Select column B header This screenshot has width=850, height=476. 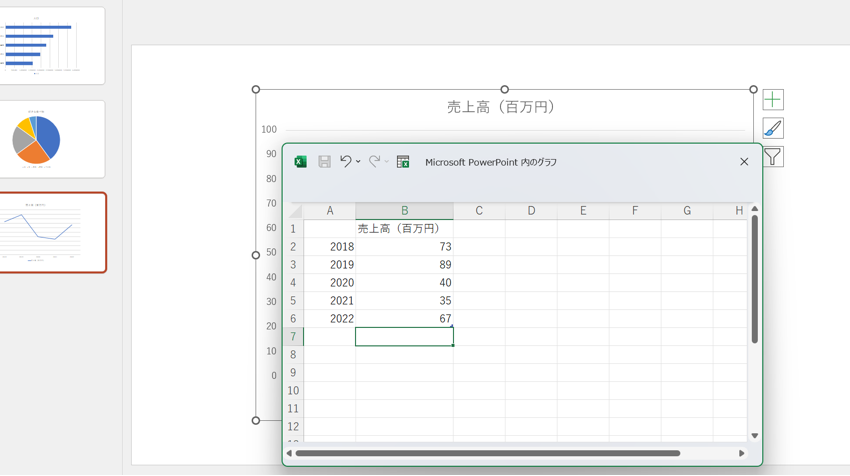pos(404,211)
